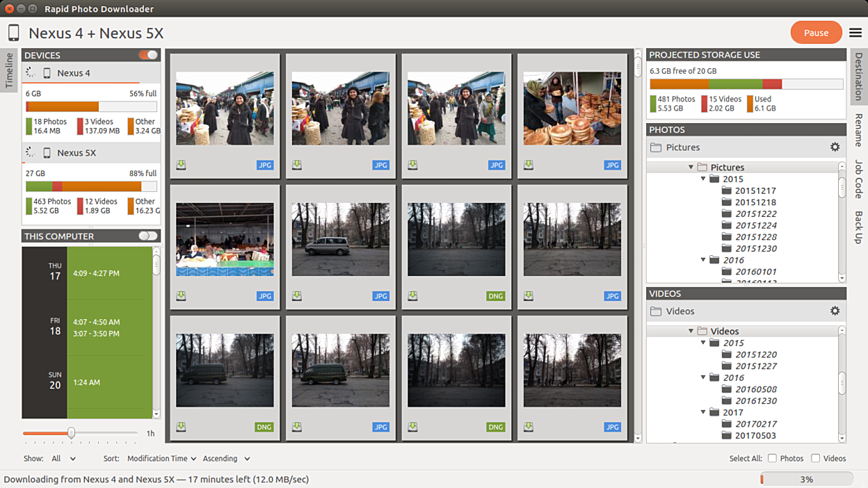Open the hamburger main menu
Viewport: 868px width, 488px height.
[x=855, y=33]
